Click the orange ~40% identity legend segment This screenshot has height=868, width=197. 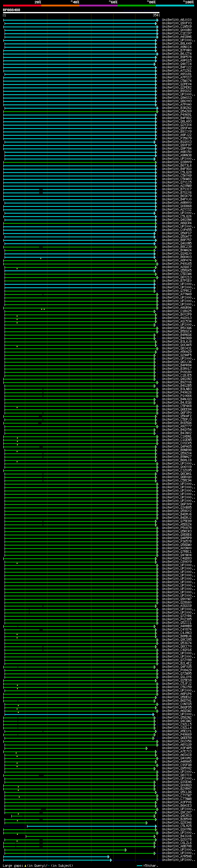coord(60,6)
